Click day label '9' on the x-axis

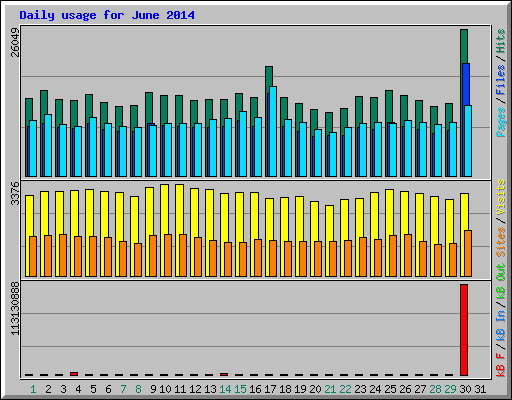pos(153,389)
